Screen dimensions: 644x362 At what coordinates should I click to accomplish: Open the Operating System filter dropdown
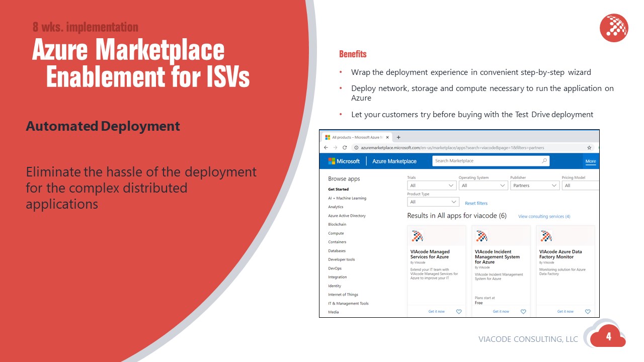(483, 186)
